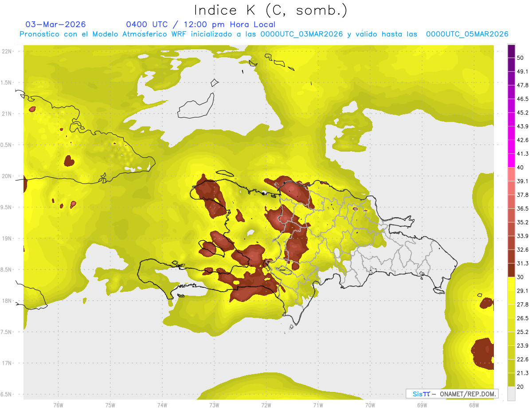532x411 pixels.
Task: Click the colorbar value '25.2'
Action: pos(523,332)
